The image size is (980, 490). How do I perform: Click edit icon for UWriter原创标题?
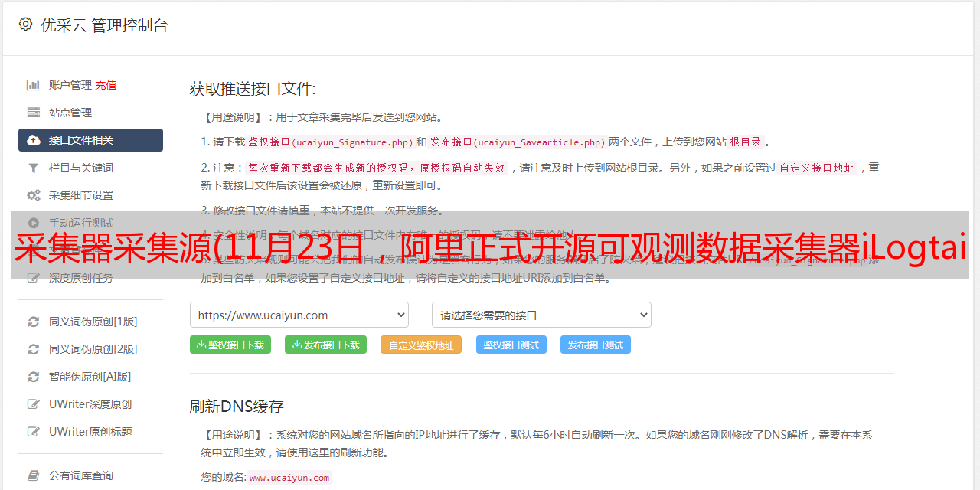click(x=34, y=432)
